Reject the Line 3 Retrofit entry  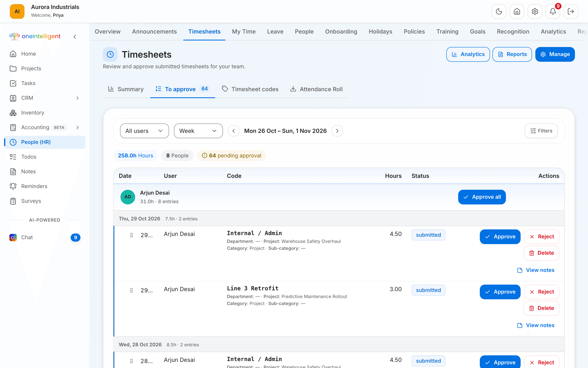[542, 292]
